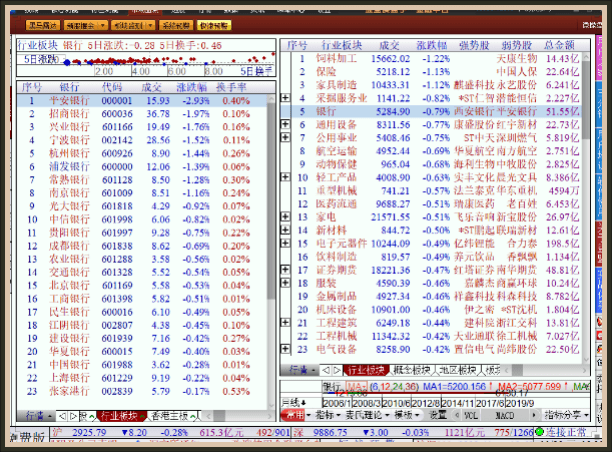Click the green 连接正常 status icon
This screenshot has width=612, height=452.
point(540,432)
